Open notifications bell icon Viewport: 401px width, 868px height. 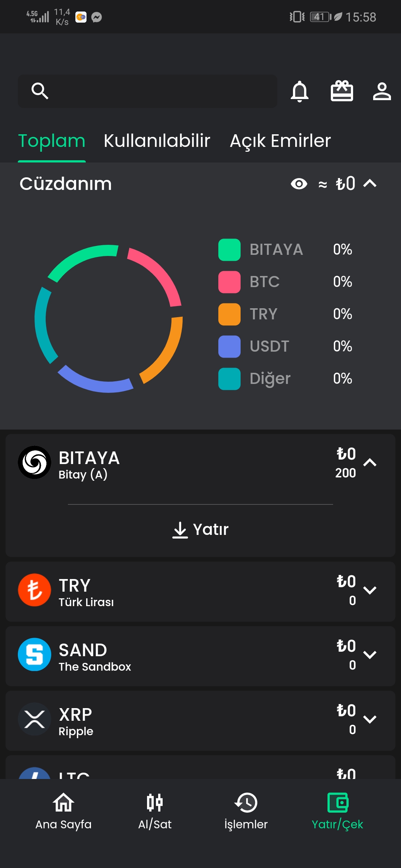click(300, 91)
